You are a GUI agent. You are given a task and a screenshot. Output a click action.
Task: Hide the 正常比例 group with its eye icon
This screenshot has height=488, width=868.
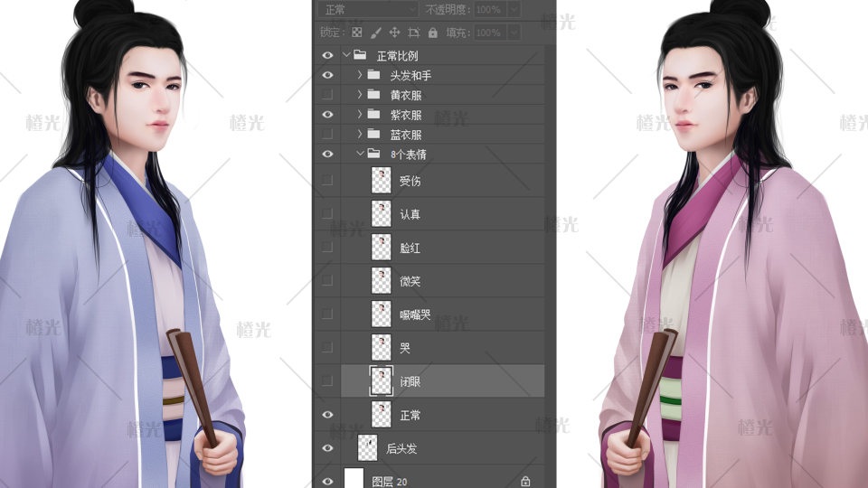(x=327, y=55)
